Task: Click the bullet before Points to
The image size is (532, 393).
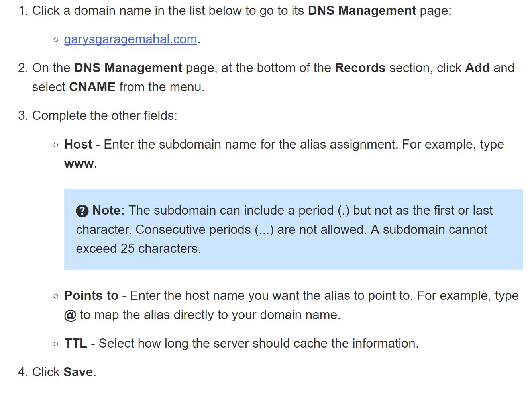Action: [x=56, y=296]
